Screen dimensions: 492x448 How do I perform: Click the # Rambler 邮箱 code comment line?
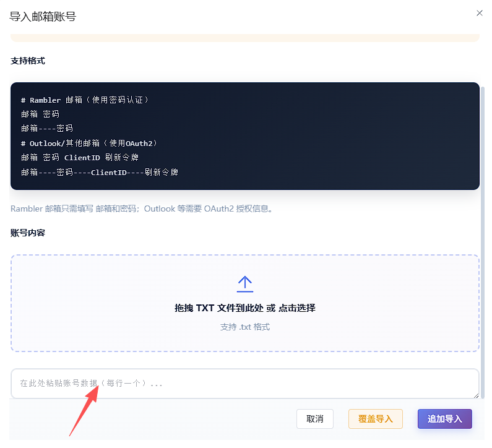coord(85,100)
